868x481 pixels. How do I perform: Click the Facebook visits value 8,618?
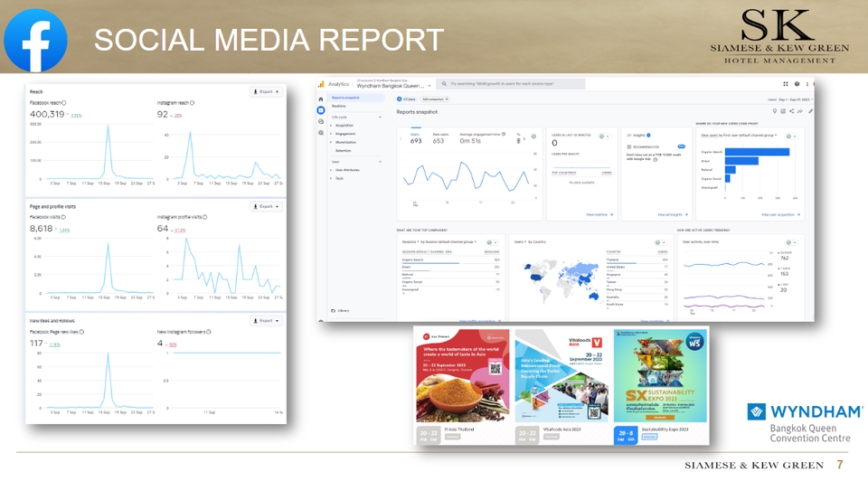coord(41,229)
